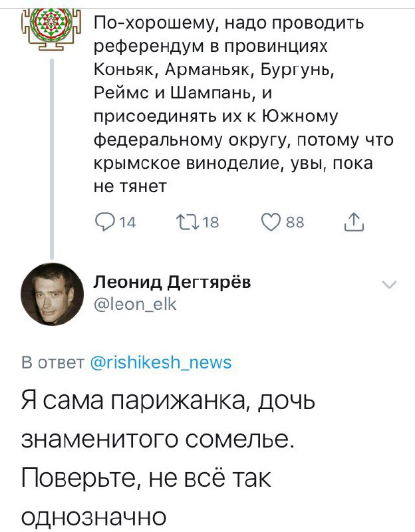Click the В ответ label
Screen dimensions: 415x532
click(x=52, y=362)
